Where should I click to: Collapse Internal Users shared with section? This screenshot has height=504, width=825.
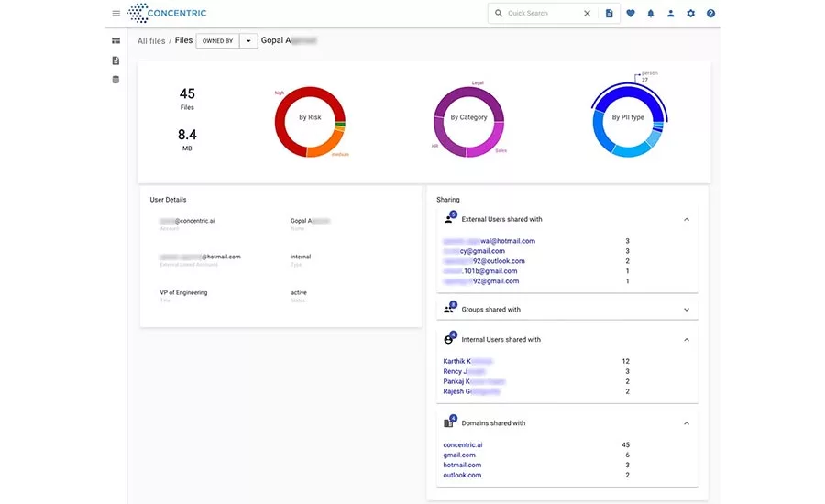click(687, 340)
